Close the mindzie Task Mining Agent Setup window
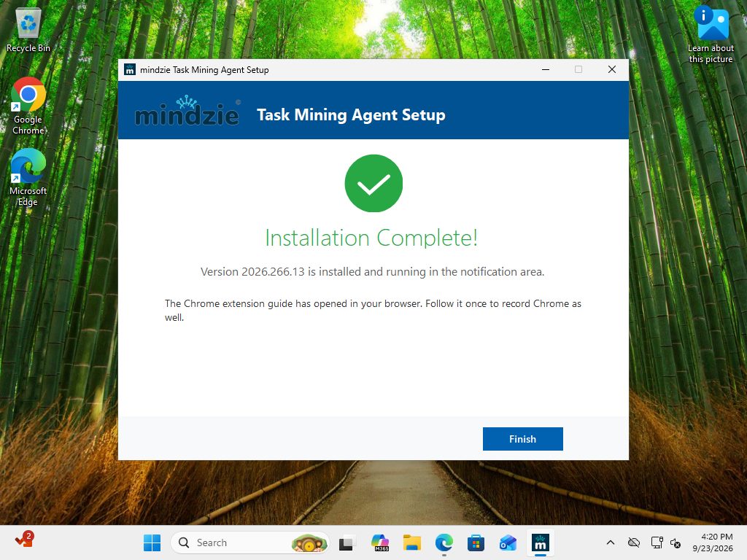 click(x=612, y=69)
